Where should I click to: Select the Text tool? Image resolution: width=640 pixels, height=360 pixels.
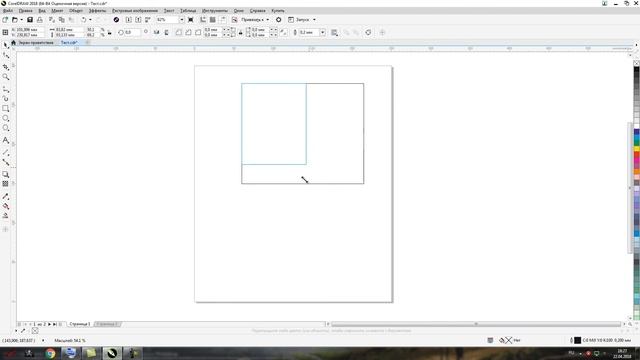pos(6,140)
